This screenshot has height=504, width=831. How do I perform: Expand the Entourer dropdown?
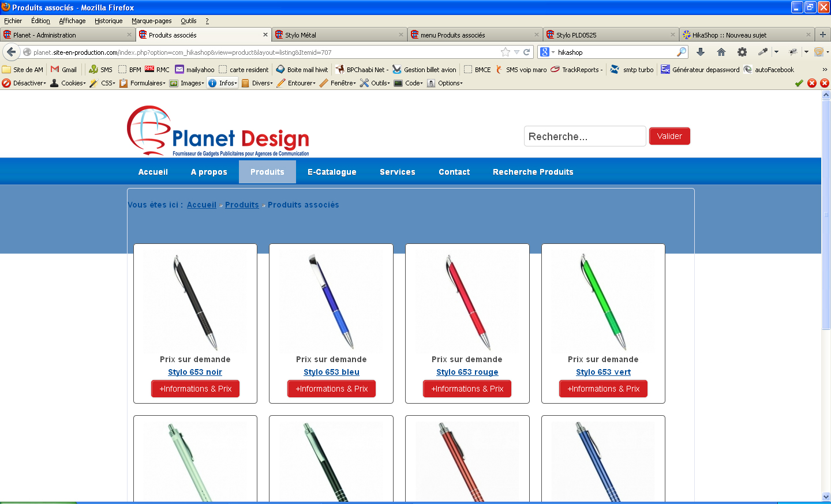tap(296, 83)
